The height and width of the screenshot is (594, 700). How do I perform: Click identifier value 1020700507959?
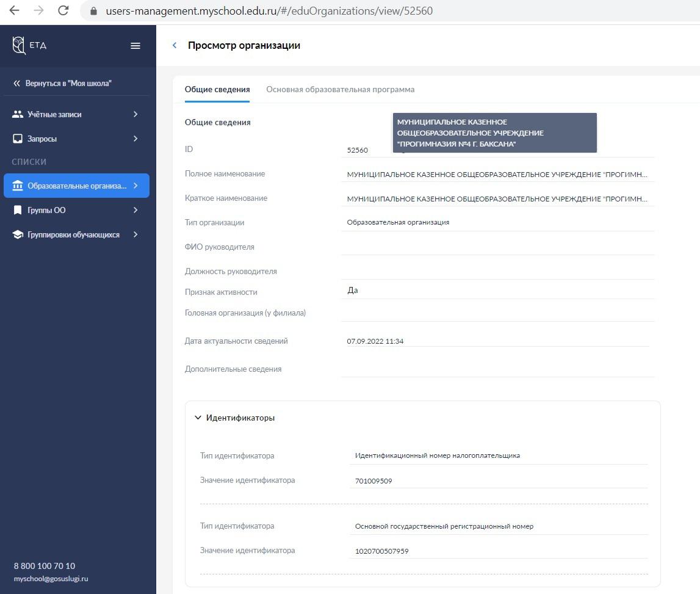[381, 551]
